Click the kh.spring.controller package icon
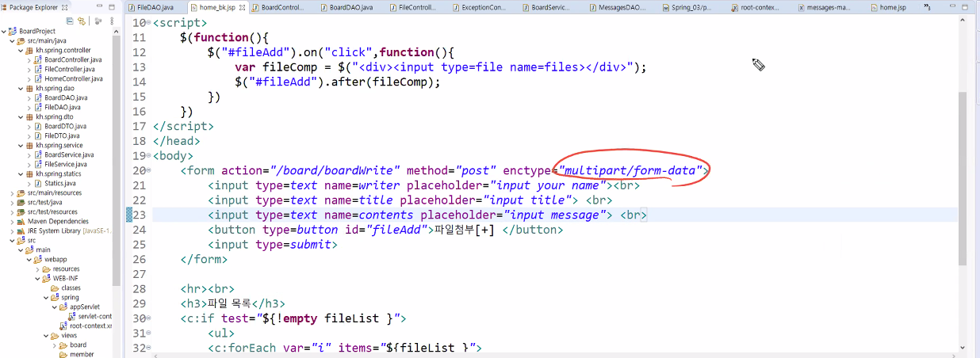 tap(30, 50)
